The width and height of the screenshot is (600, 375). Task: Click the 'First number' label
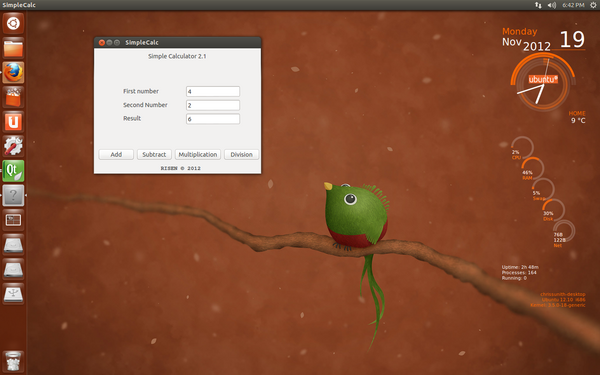pos(141,91)
